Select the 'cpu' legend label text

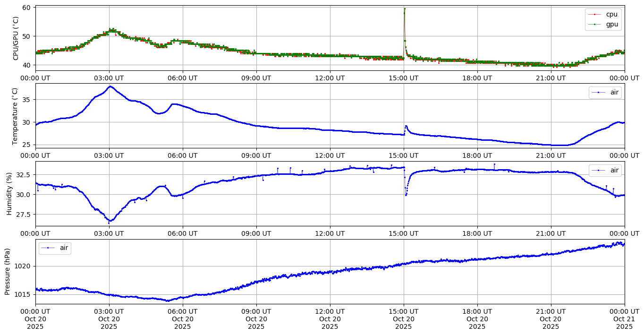[611, 15]
